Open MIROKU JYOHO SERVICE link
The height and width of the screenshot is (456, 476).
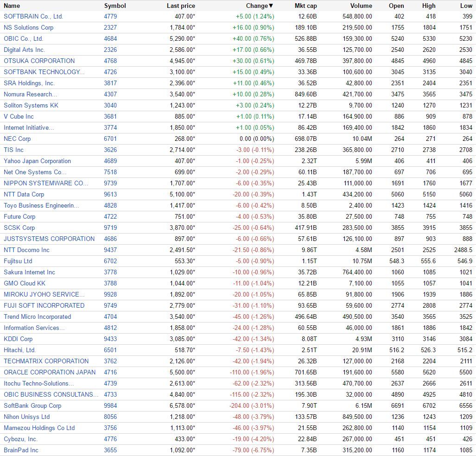tap(44, 295)
